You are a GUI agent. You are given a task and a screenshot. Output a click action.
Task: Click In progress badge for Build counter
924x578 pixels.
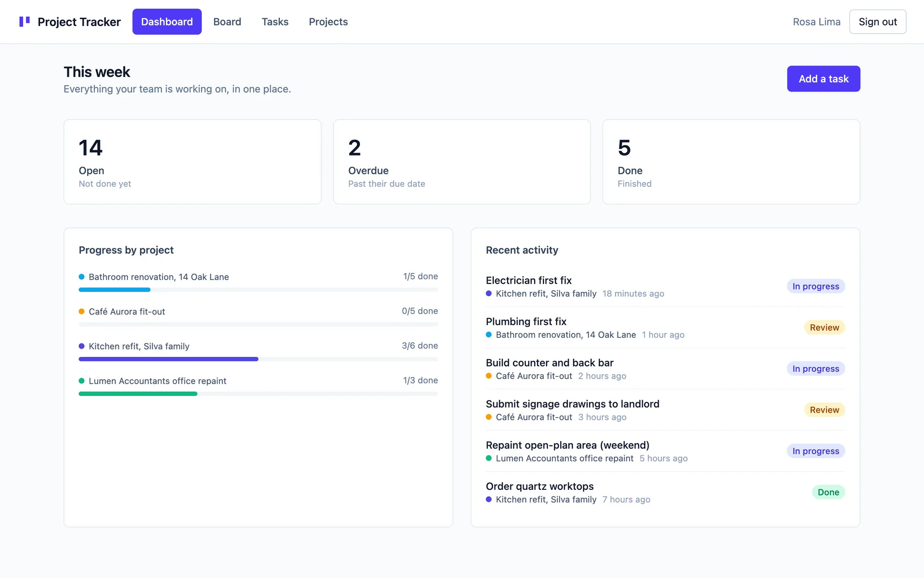point(816,368)
